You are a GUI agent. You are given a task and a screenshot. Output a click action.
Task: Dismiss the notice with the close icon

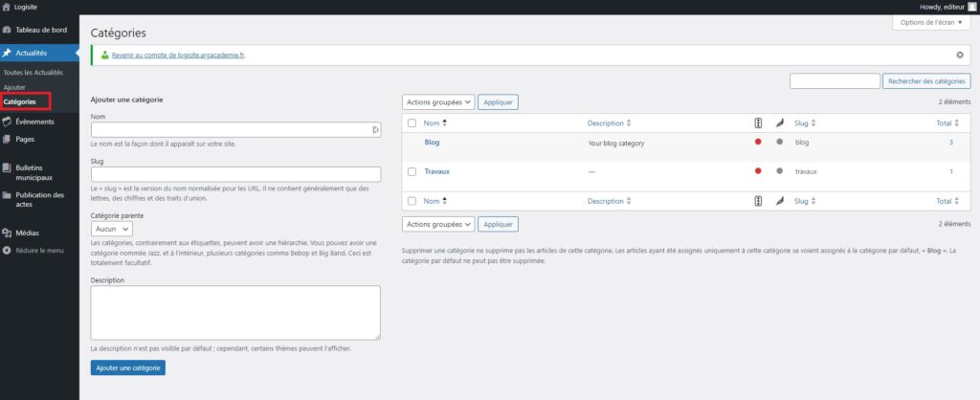tap(960, 56)
